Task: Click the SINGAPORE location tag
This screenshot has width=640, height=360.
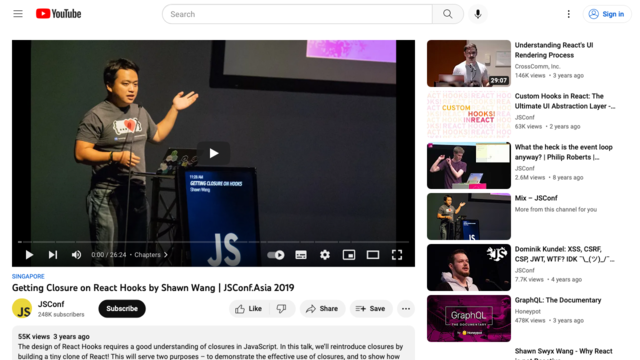Action: point(28,276)
